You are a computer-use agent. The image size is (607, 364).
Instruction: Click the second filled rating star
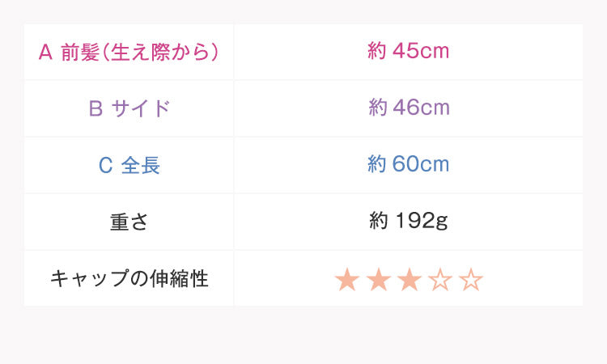click(378, 280)
